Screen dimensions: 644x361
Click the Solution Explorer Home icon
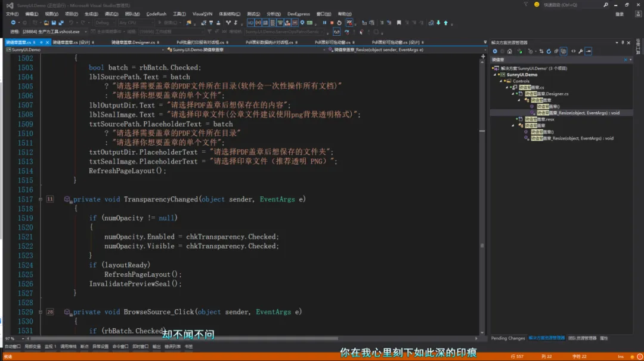coord(510,51)
